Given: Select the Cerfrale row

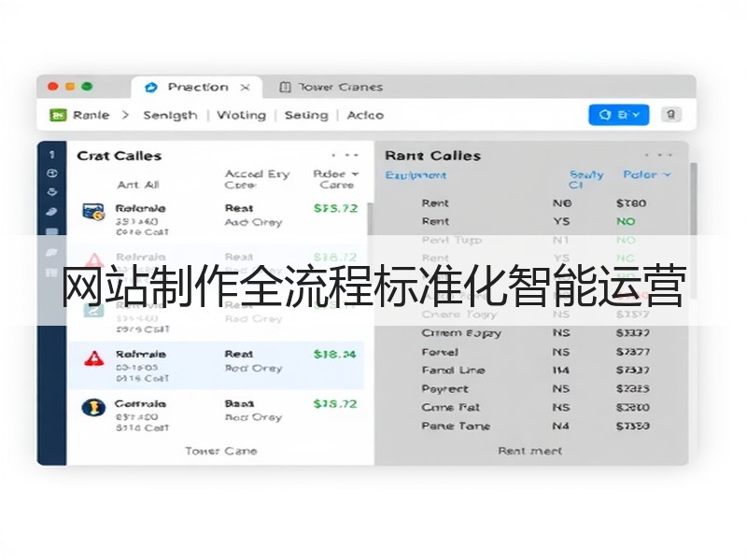Looking at the screenshot, I should [217, 415].
